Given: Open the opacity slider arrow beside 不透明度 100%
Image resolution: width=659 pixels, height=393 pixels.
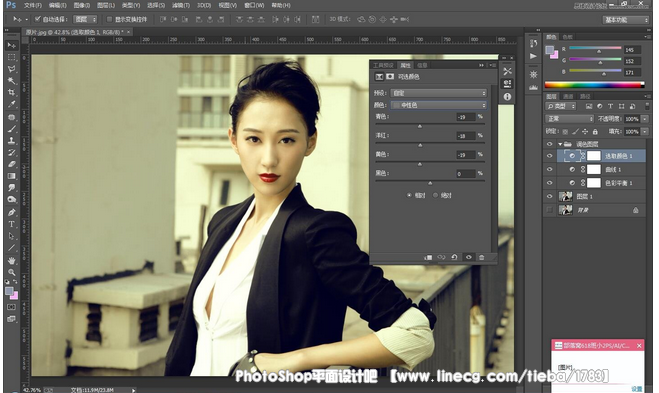Looking at the screenshot, I should coord(644,119).
